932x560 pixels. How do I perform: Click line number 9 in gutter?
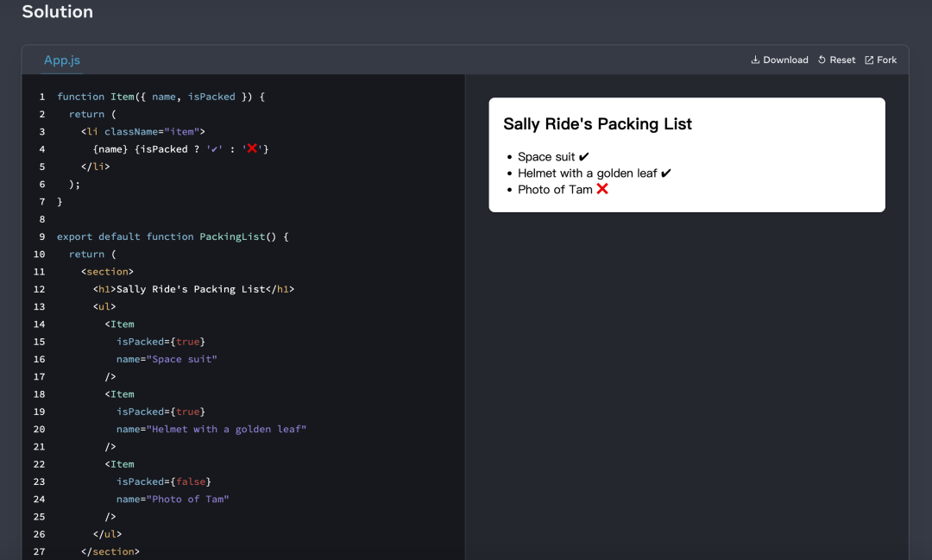[41, 236]
